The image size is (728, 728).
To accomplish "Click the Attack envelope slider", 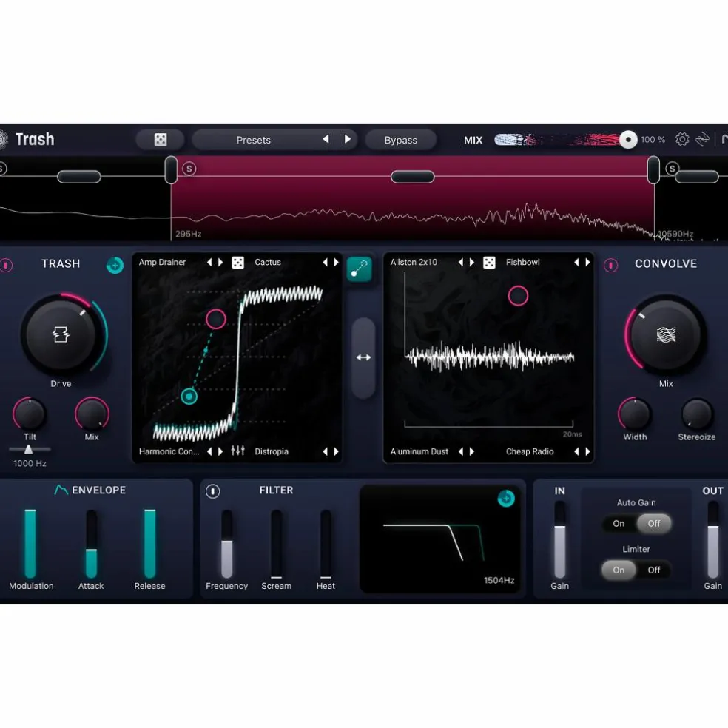I will click(x=92, y=544).
